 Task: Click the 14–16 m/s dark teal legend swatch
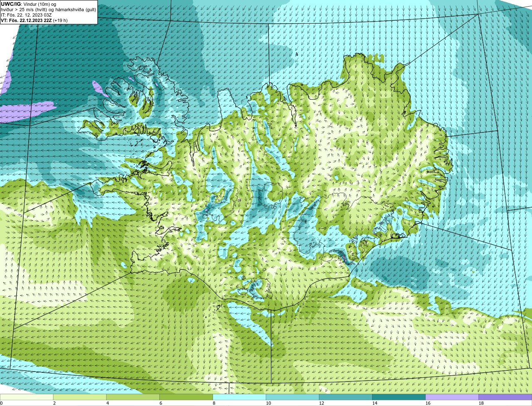[x=399, y=397]
